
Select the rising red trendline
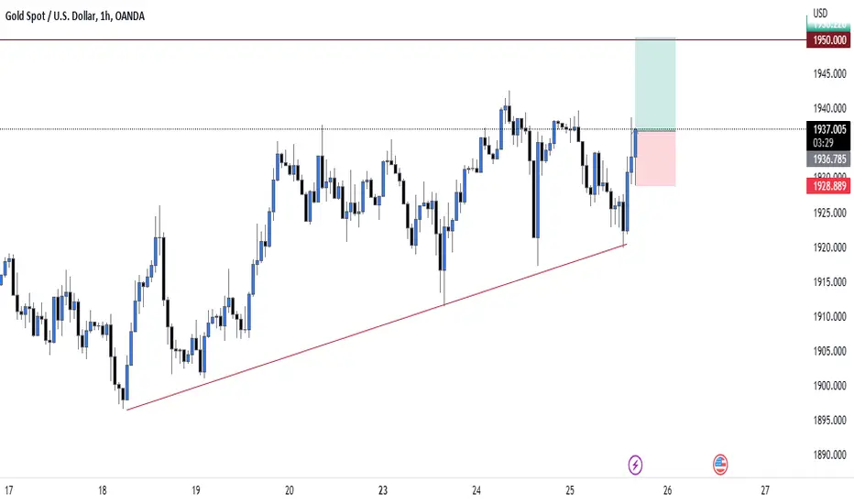376,327
